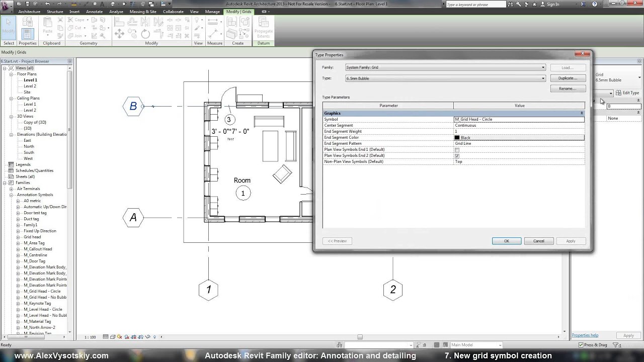
Task: Enable Plan View Symbols End 1 checkbox
Action: [x=457, y=150]
